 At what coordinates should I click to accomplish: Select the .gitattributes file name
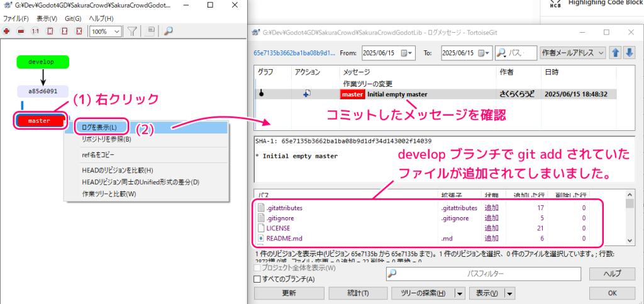(x=284, y=208)
